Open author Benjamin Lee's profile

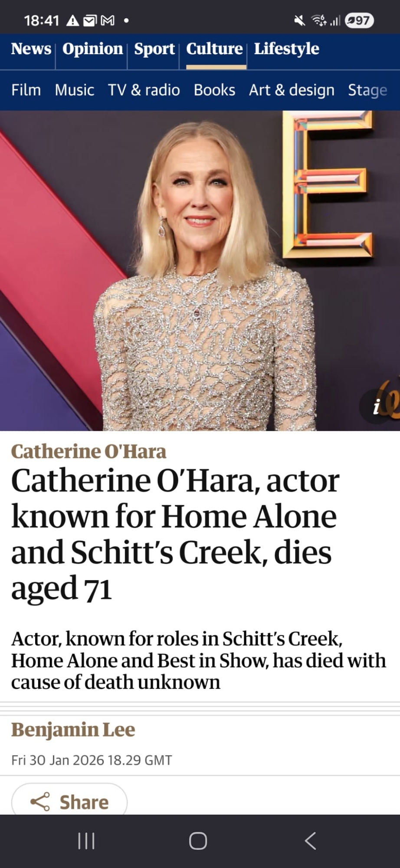[x=73, y=730]
